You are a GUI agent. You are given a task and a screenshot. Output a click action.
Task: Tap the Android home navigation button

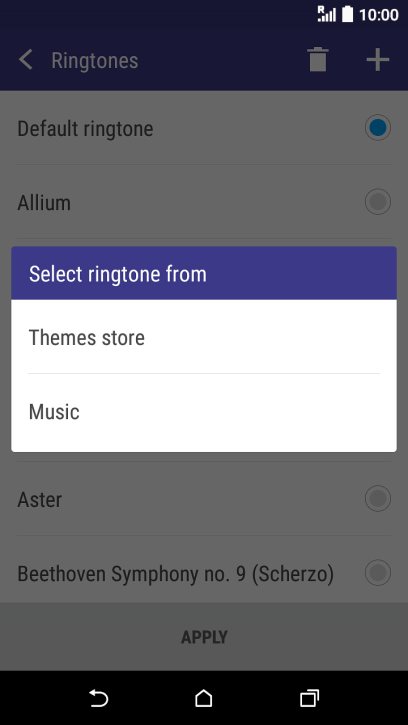(x=204, y=698)
